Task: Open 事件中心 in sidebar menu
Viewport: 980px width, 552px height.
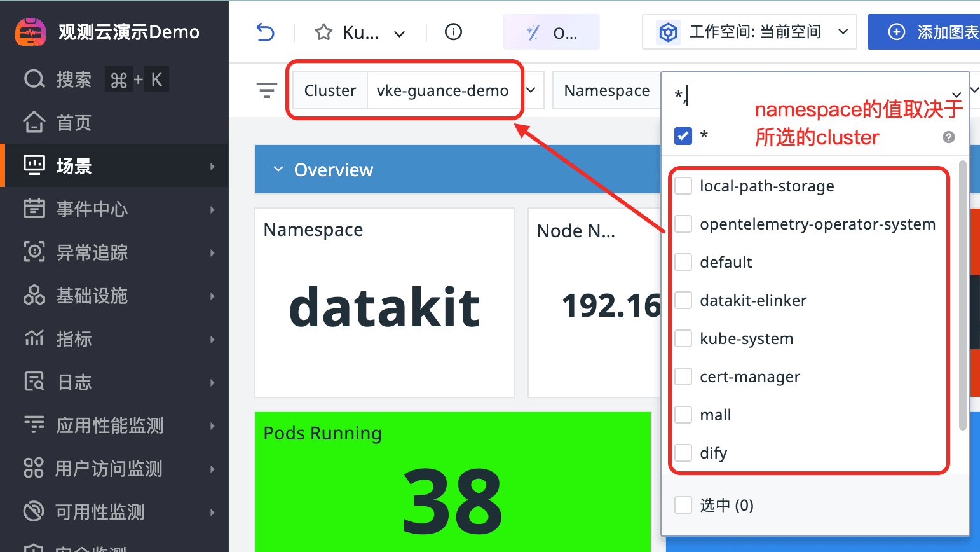Action: (x=92, y=209)
